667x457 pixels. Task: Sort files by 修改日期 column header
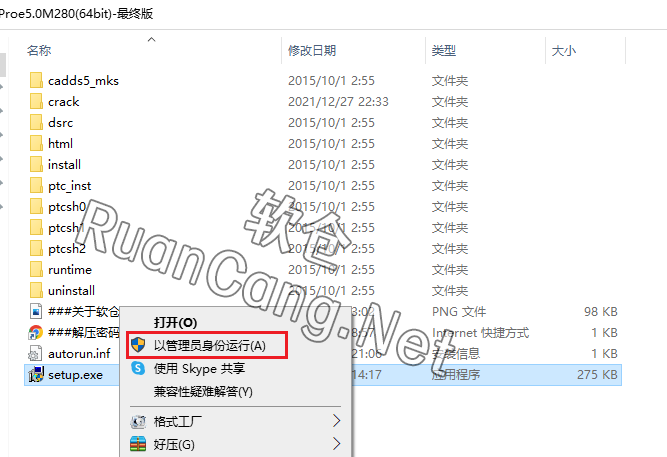(312, 51)
